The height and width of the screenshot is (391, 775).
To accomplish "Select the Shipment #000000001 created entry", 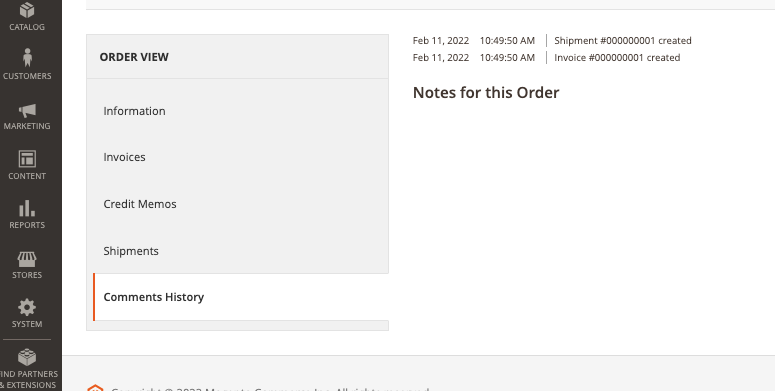I will coord(623,41).
